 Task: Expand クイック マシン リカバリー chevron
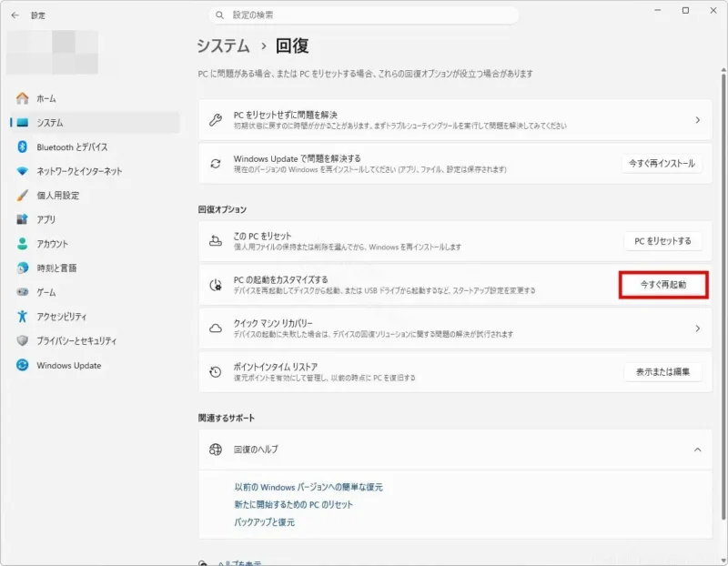697,328
